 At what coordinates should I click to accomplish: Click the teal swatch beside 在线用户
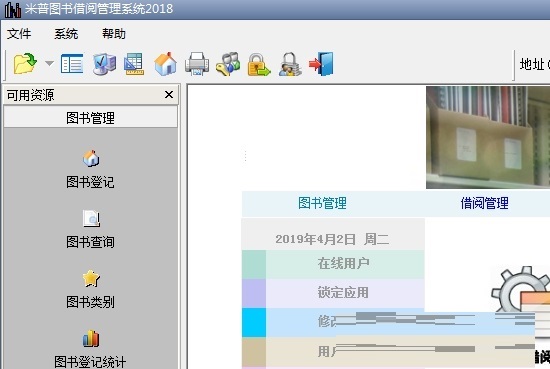click(254, 264)
